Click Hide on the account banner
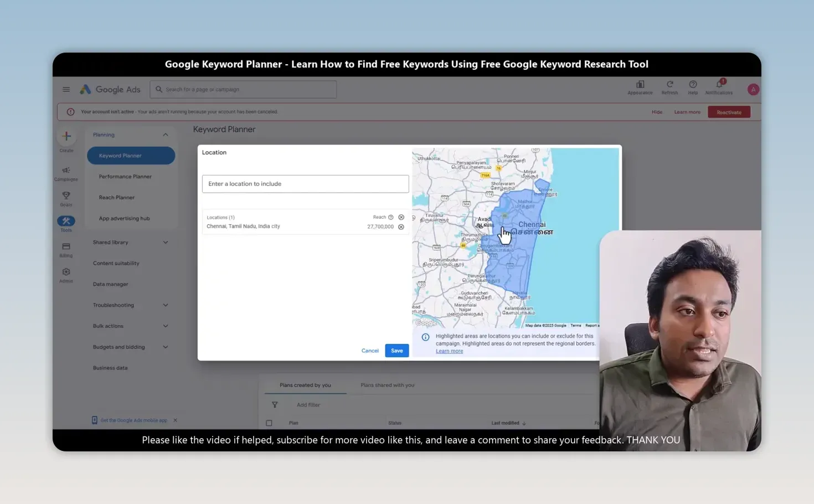Viewport: 814px width, 504px height. click(x=657, y=112)
